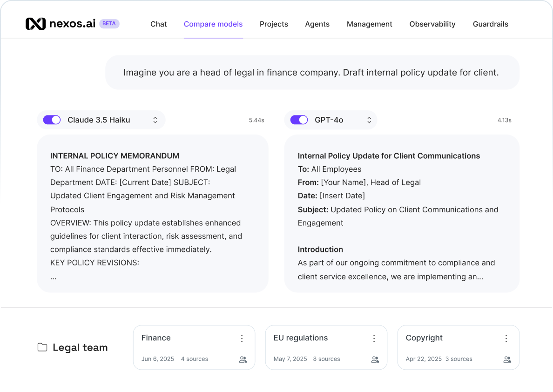Switch to the Management tab
Image resolution: width=553 pixels, height=392 pixels.
tap(369, 24)
